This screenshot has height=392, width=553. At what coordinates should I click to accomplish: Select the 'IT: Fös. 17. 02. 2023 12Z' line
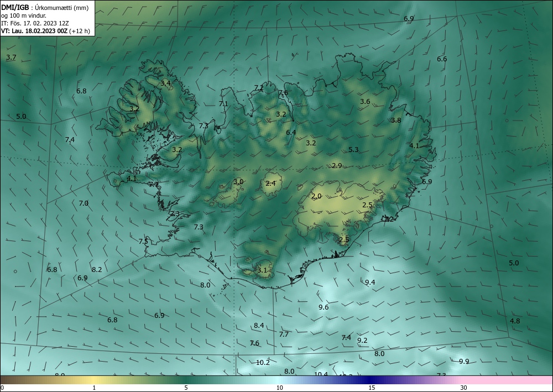tap(34, 23)
